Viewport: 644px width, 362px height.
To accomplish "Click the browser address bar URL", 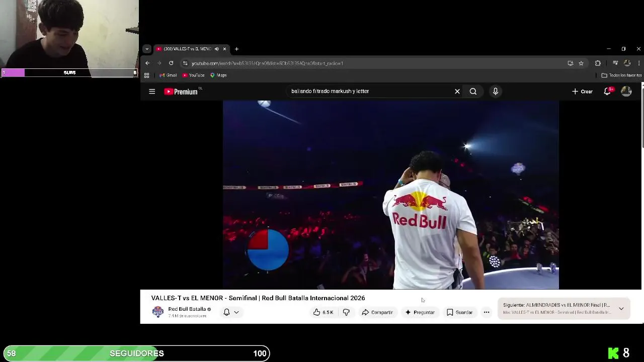I will pos(267,63).
